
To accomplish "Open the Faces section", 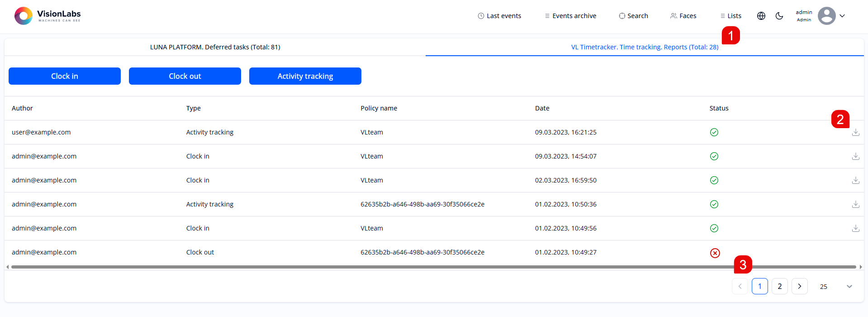I will click(683, 16).
